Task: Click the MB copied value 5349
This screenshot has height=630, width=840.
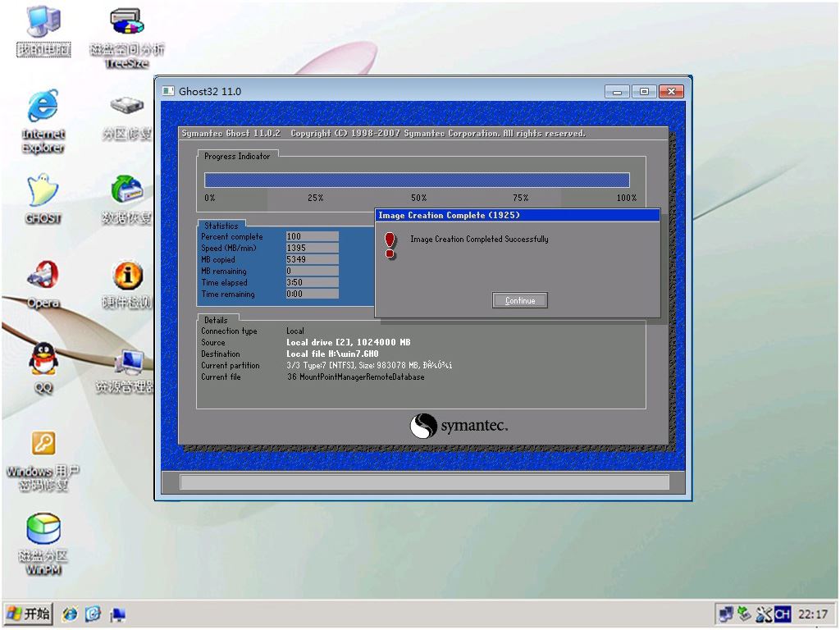Action: pos(312,259)
